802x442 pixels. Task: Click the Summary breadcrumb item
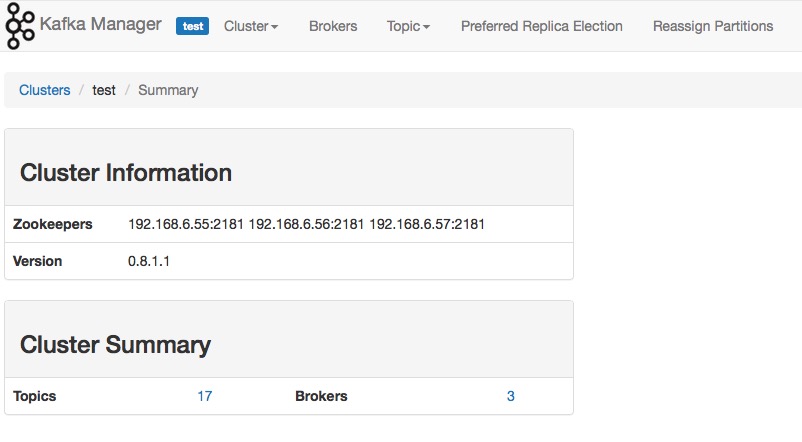[168, 90]
